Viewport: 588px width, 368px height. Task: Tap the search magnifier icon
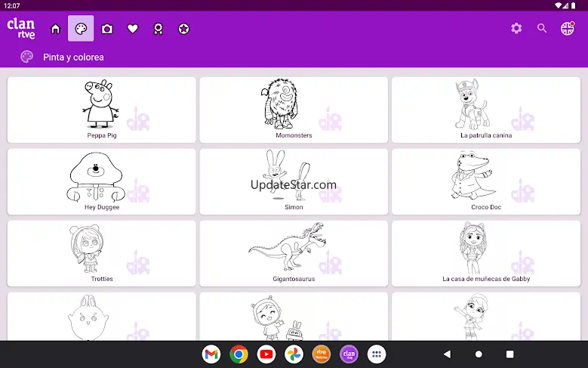point(542,28)
